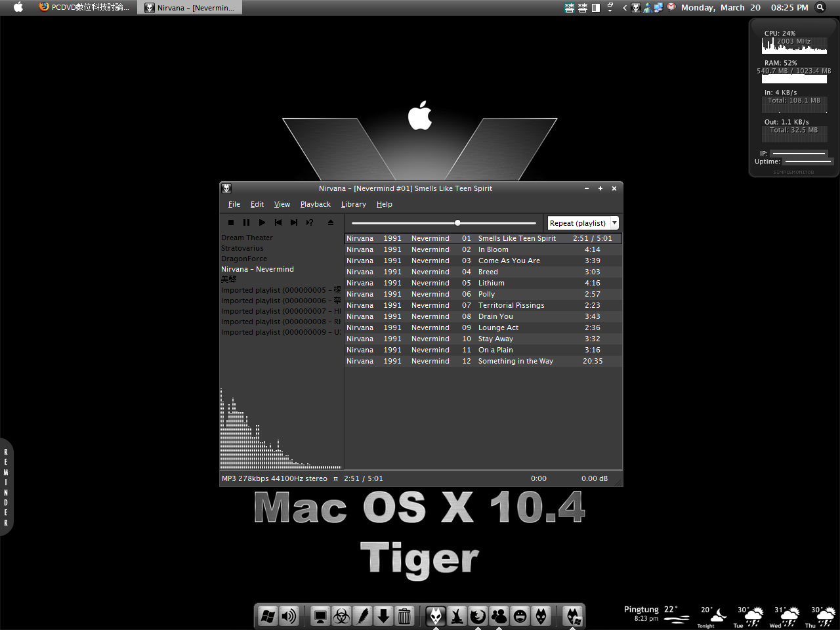
Task: Click the speaker volume dock icon
Action: (x=289, y=616)
